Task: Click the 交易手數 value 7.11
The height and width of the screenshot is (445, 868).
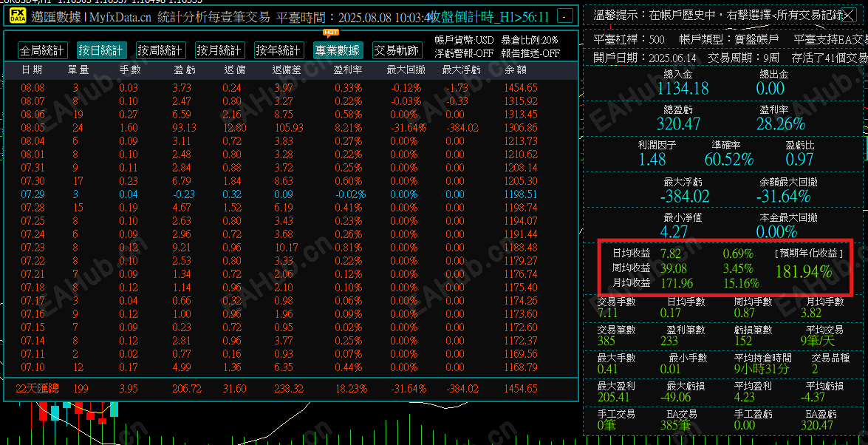Action: pos(606,313)
